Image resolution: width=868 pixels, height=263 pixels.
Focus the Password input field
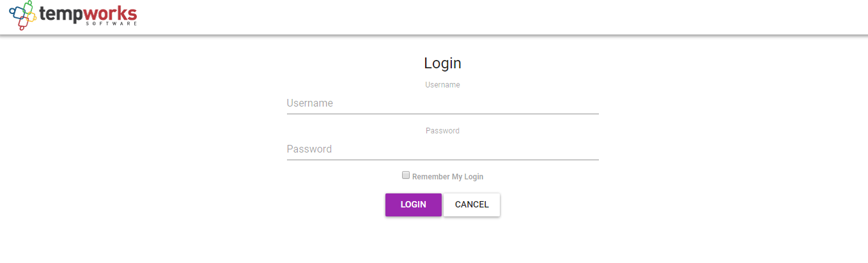pyautogui.click(x=442, y=149)
